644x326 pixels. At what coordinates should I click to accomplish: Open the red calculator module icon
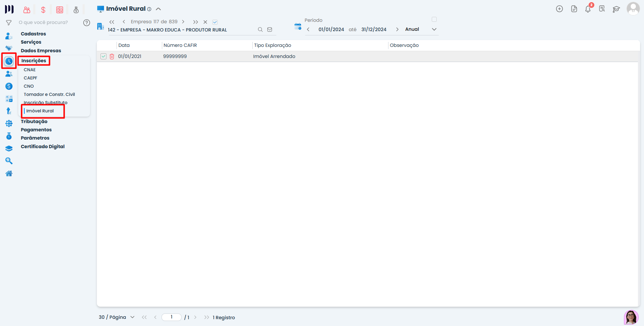(60, 10)
